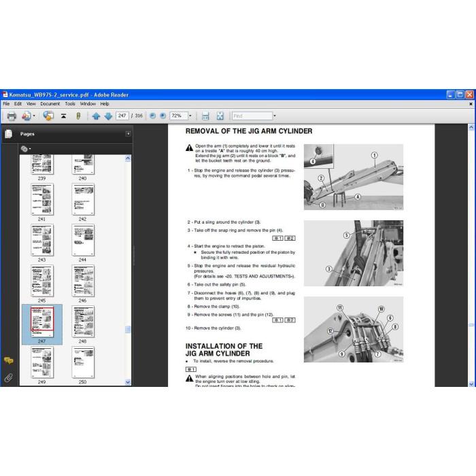Click the create PDF online icon

[x=26, y=116]
